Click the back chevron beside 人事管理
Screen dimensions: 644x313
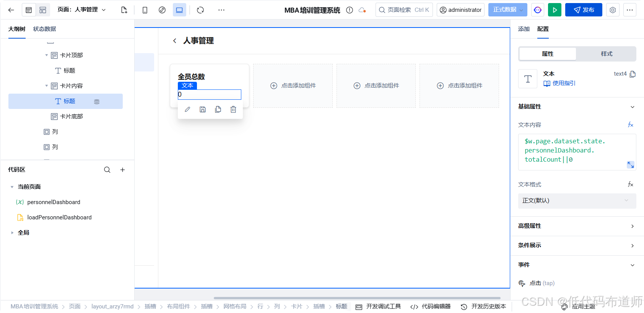click(x=175, y=41)
